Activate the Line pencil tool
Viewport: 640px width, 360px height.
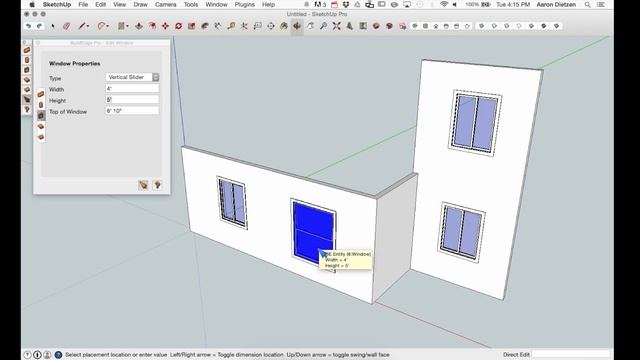point(82,26)
